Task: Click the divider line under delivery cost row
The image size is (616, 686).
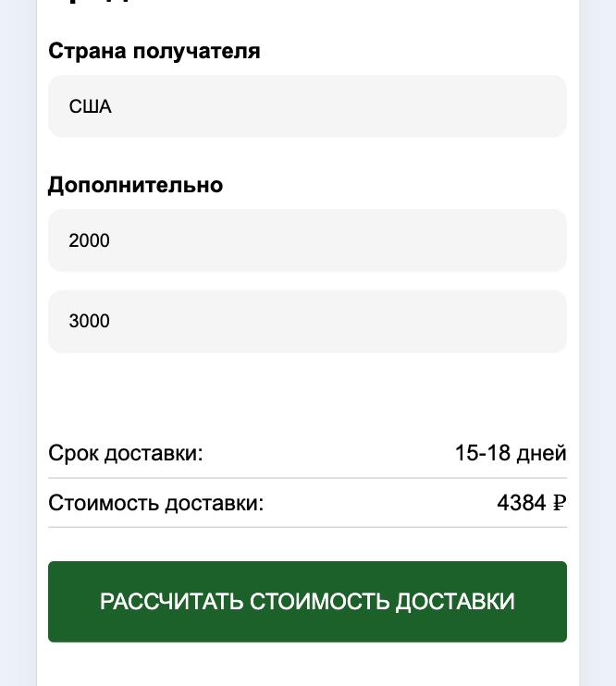Action: [x=307, y=527]
